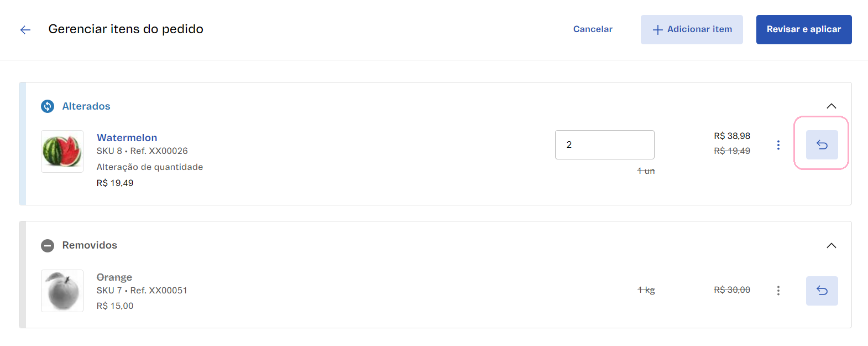Click the Watermelon product thumbnail

pyautogui.click(x=62, y=151)
